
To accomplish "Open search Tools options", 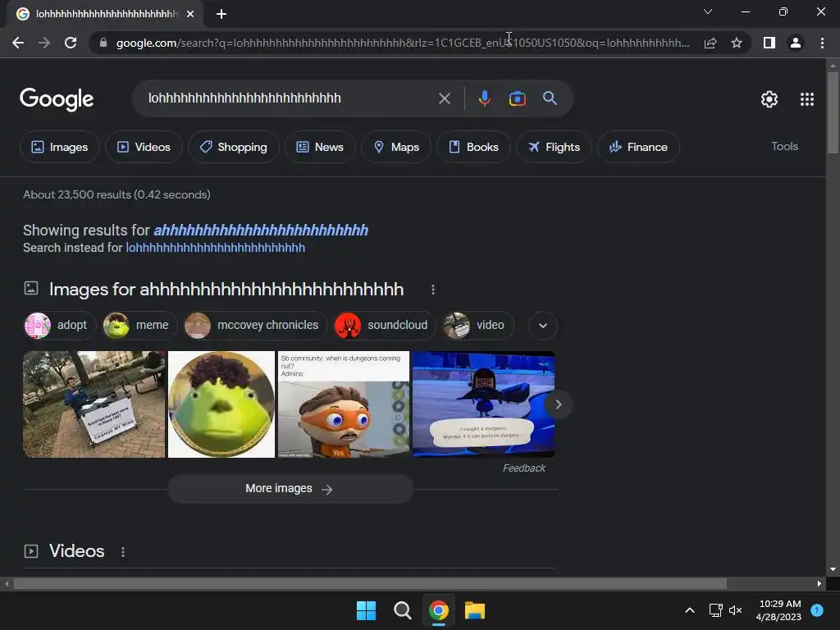I will click(x=784, y=146).
